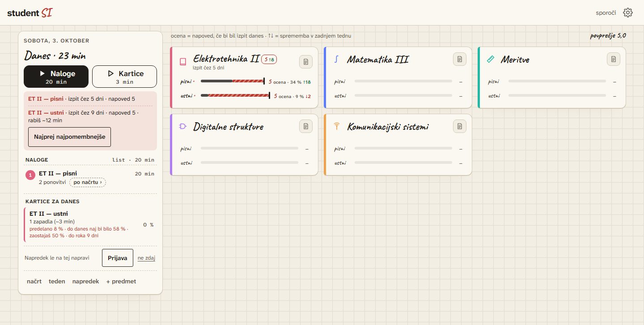Image resolution: width=644 pixels, height=325 pixels.
Task: Click the ruler icon beside Meritve
Action: pyautogui.click(x=491, y=59)
